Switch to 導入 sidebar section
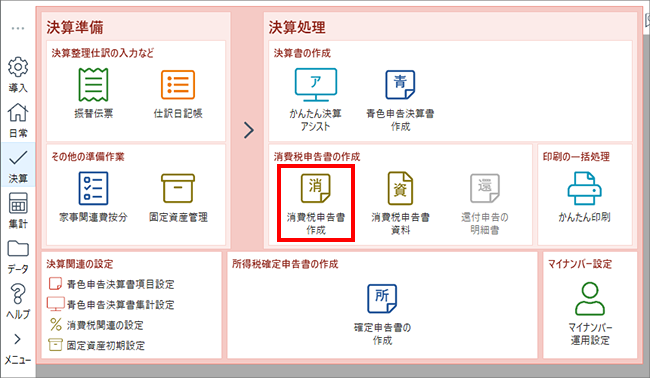Image resolution: width=650 pixels, height=378 pixels. point(18,75)
